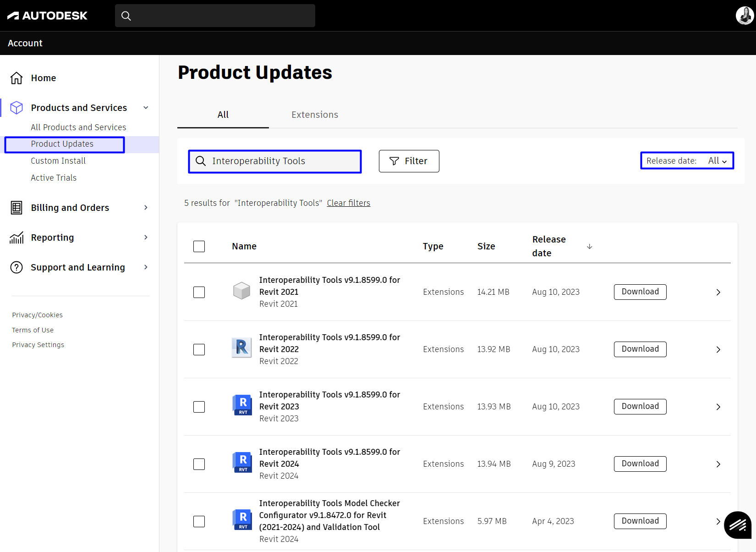Download Interoperability Tools for Revit 2023
This screenshot has height=552, width=756.
(640, 407)
